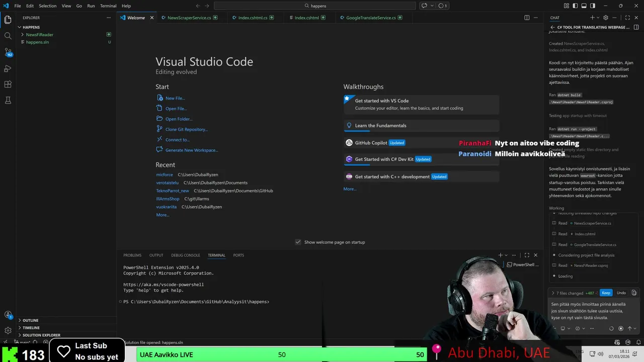The image size is (644, 362).
Task: Go back from chat session title
Action: [552, 27]
